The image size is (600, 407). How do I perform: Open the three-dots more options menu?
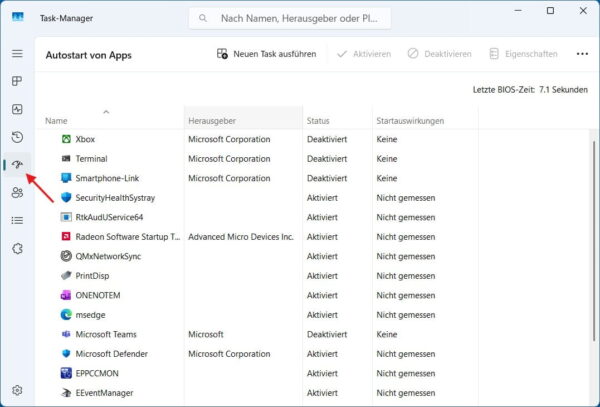pos(582,54)
